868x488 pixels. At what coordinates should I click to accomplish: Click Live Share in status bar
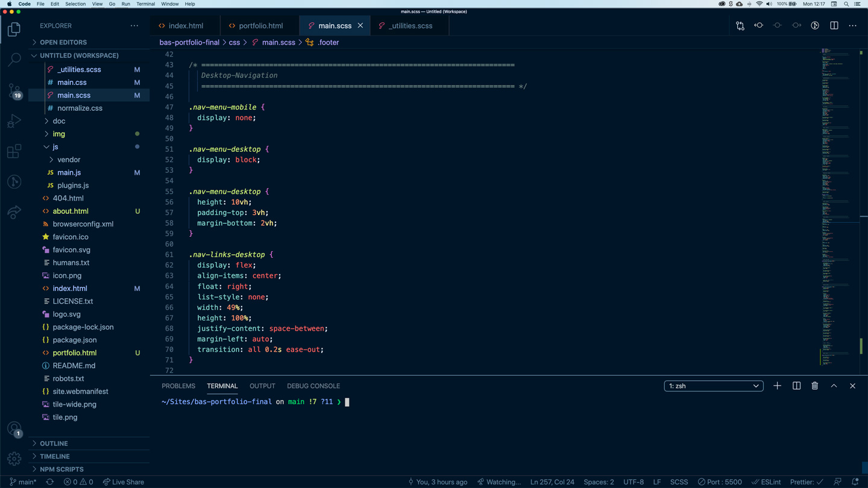coord(124,482)
